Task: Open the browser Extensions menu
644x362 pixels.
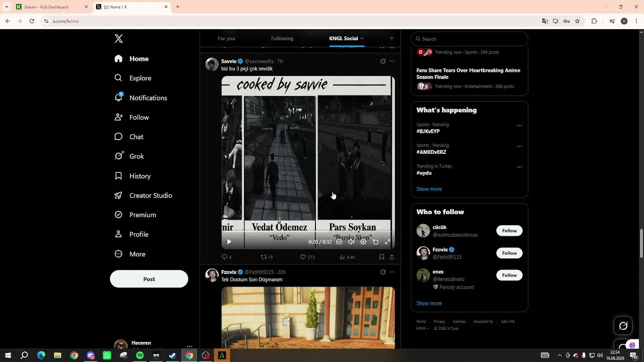Action: click(594, 21)
